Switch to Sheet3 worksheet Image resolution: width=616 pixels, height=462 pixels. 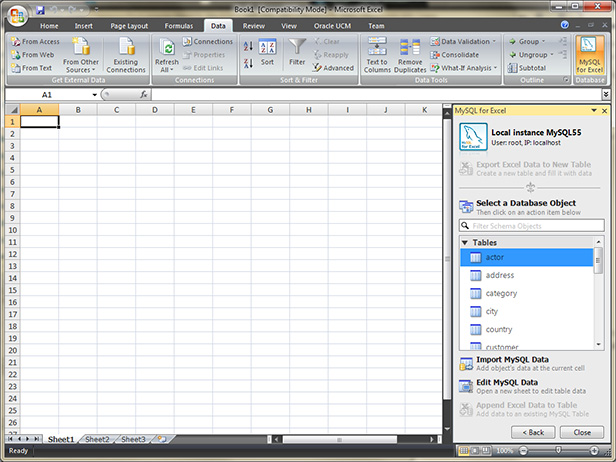[x=133, y=439]
